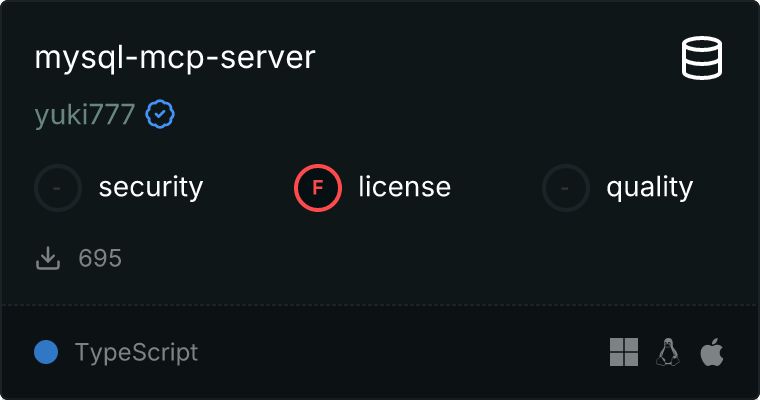Click the 695 download count

pos(100,259)
